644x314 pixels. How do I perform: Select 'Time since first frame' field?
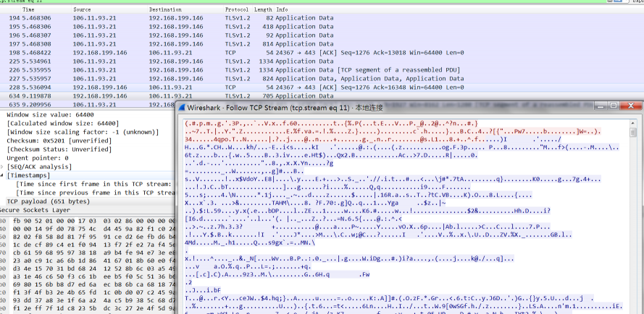(x=93, y=184)
